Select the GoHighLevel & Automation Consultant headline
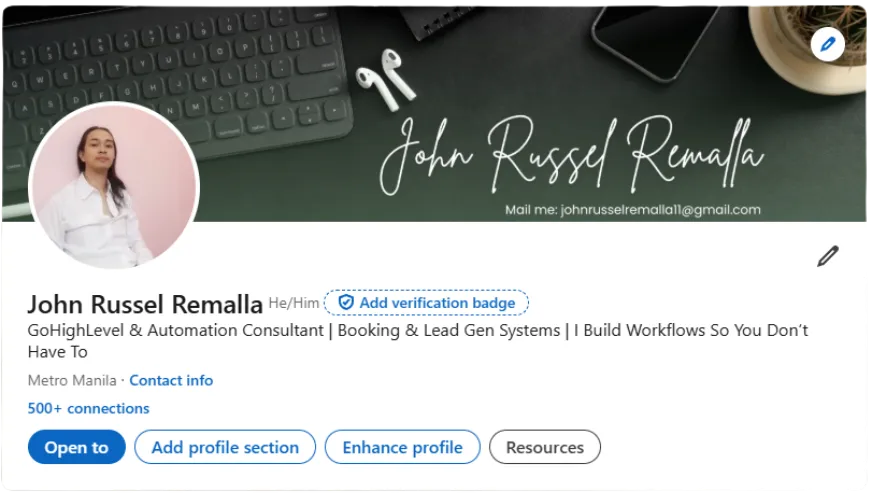This screenshot has height=496, width=872. 417,341
